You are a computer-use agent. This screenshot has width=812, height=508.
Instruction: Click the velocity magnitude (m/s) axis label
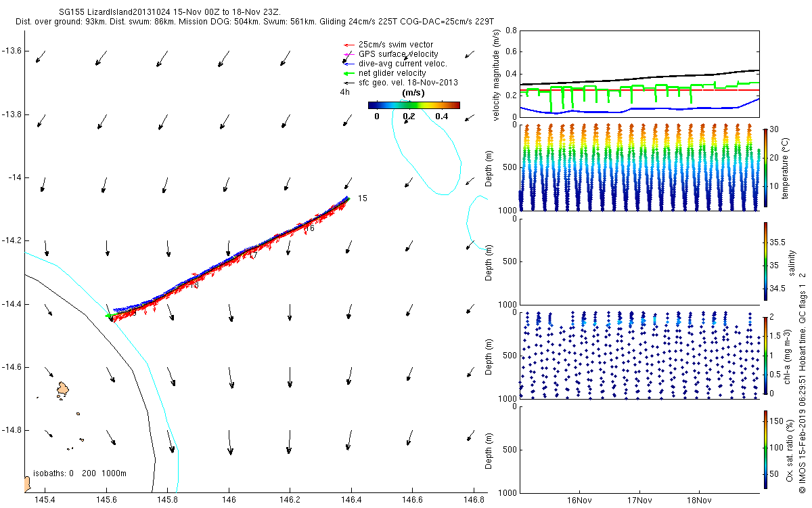tap(497, 75)
